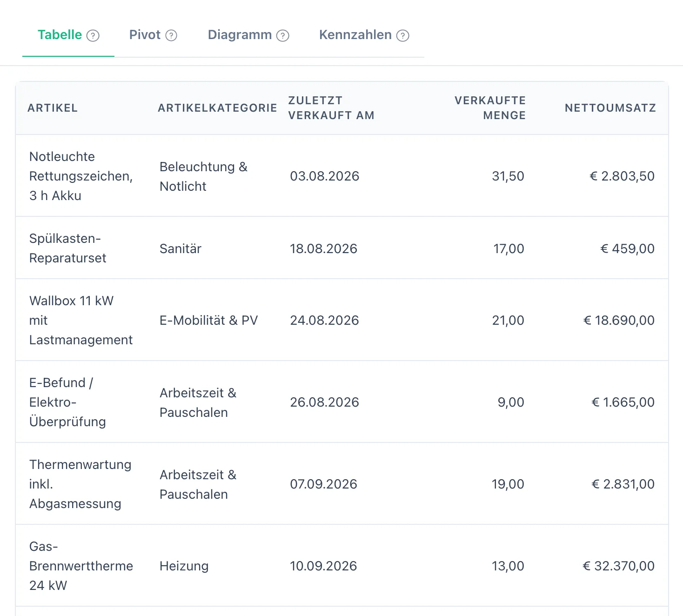Click the date 24.08.2026

(x=325, y=320)
